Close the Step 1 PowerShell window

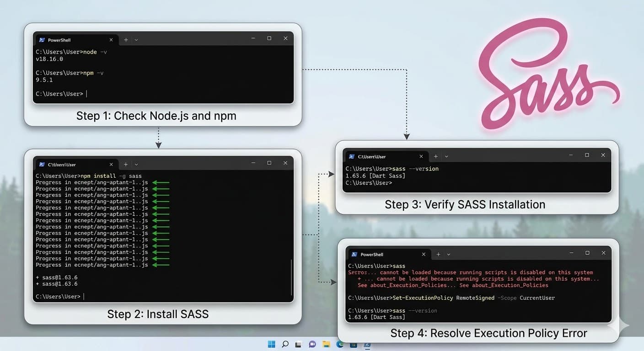point(285,39)
